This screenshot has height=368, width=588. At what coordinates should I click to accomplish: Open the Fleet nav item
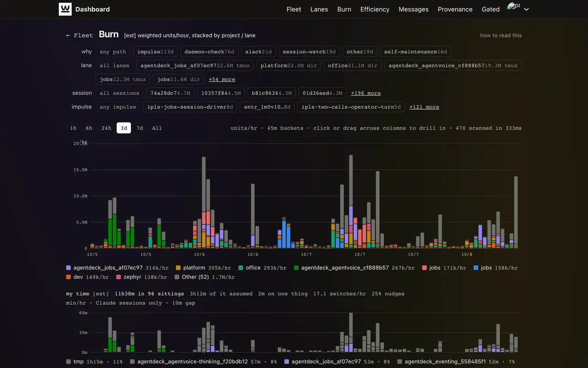tap(294, 9)
